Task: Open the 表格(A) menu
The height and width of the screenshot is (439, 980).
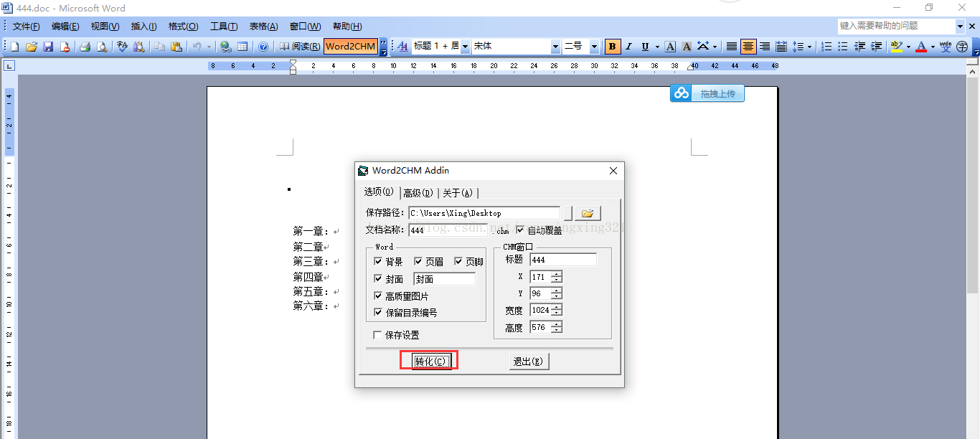Action: pos(263,27)
